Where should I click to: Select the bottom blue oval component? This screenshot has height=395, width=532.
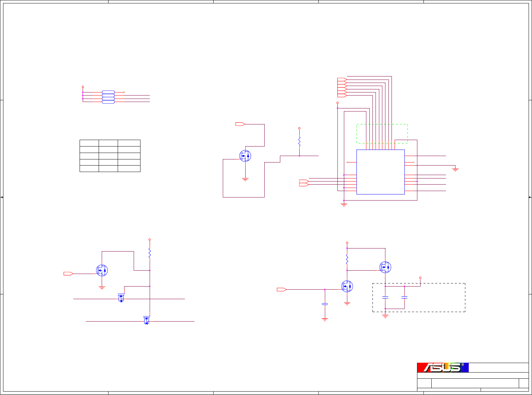coord(109,102)
